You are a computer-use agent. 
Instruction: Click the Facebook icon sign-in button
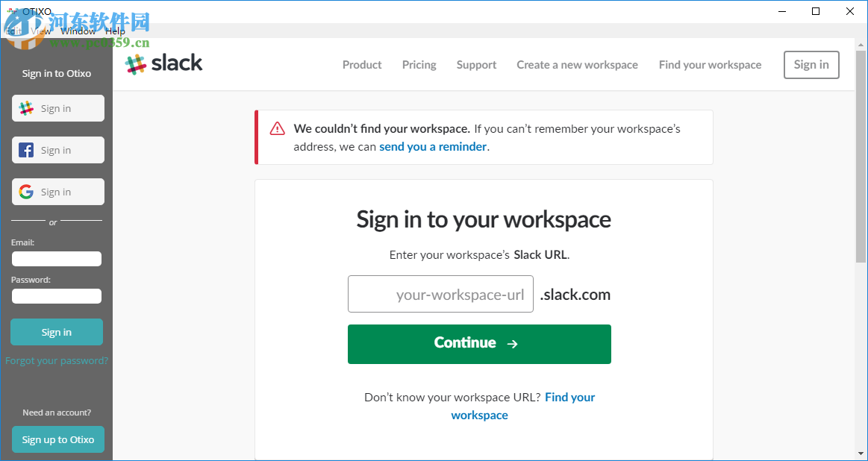tap(57, 150)
